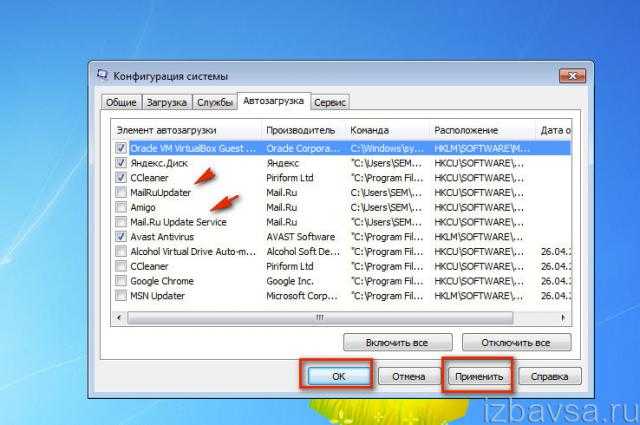Open the Службы tab
This screenshot has height=425, width=640.
click(215, 102)
